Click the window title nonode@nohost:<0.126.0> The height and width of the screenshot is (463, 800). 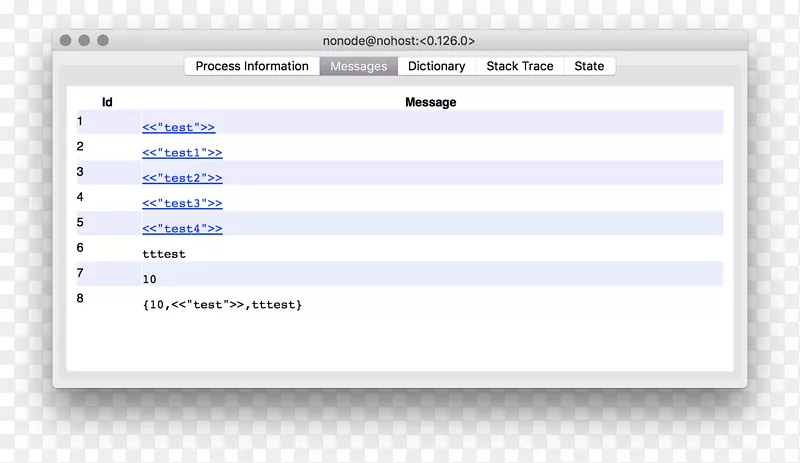pyautogui.click(x=399, y=41)
